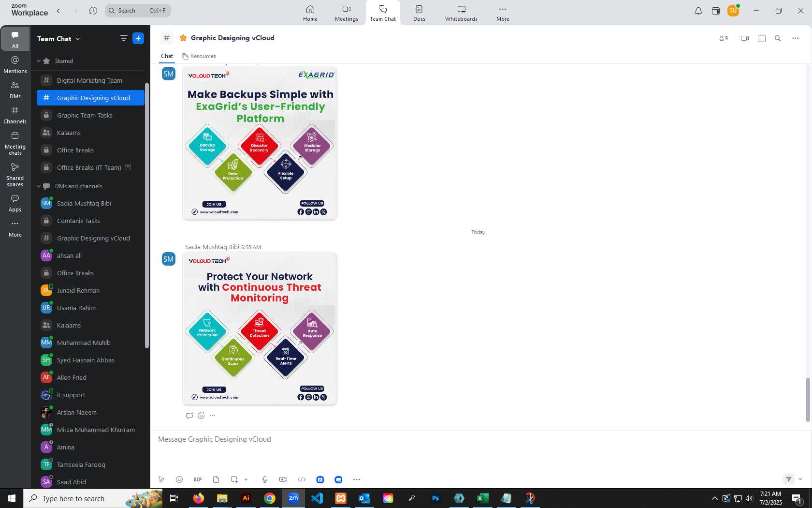Viewport: 812px width, 508px height.
Task: Open the DMs section
Action: pyautogui.click(x=15, y=90)
